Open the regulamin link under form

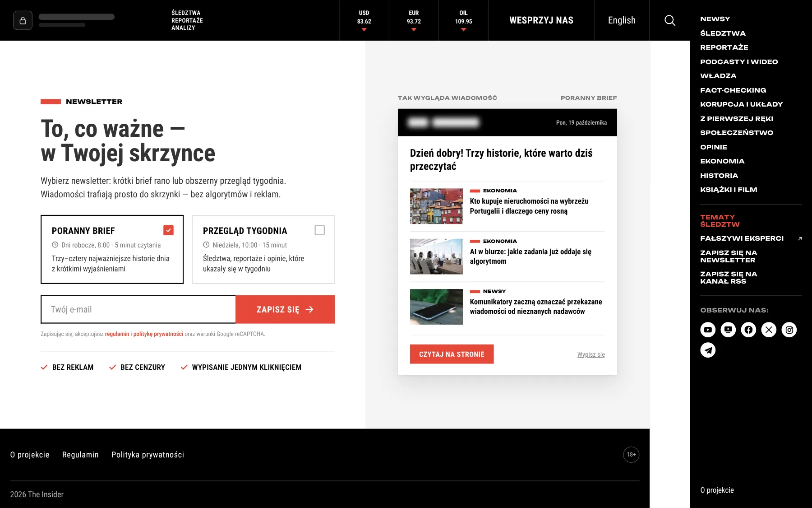click(117, 334)
